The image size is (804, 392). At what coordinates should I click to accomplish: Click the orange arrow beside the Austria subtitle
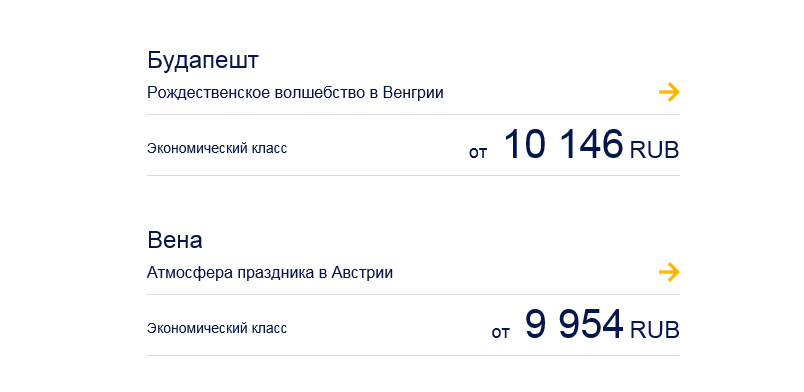click(669, 272)
